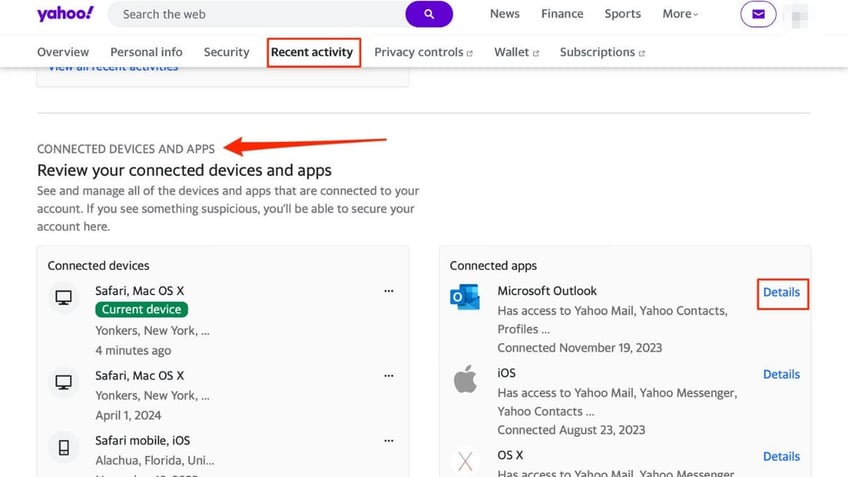Go to Sports
This screenshot has width=848, height=477.
tap(622, 14)
